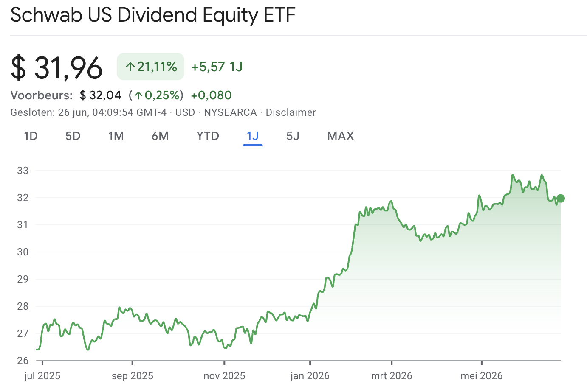Select the 5D time range tab

click(x=73, y=136)
